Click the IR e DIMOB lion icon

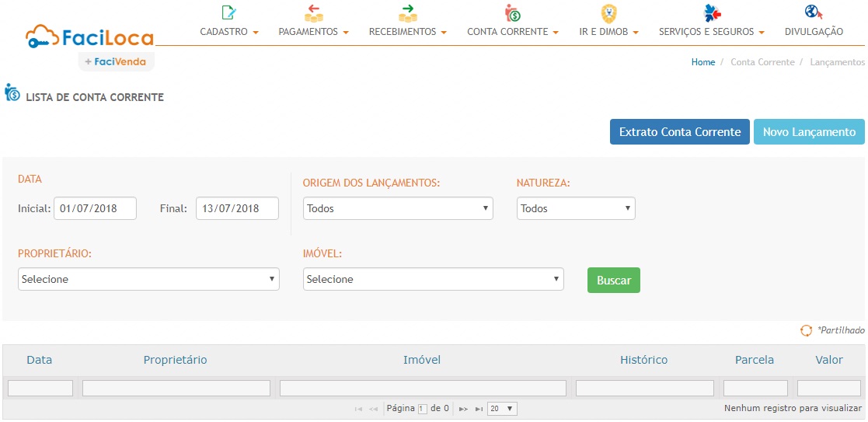[x=609, y=12]
